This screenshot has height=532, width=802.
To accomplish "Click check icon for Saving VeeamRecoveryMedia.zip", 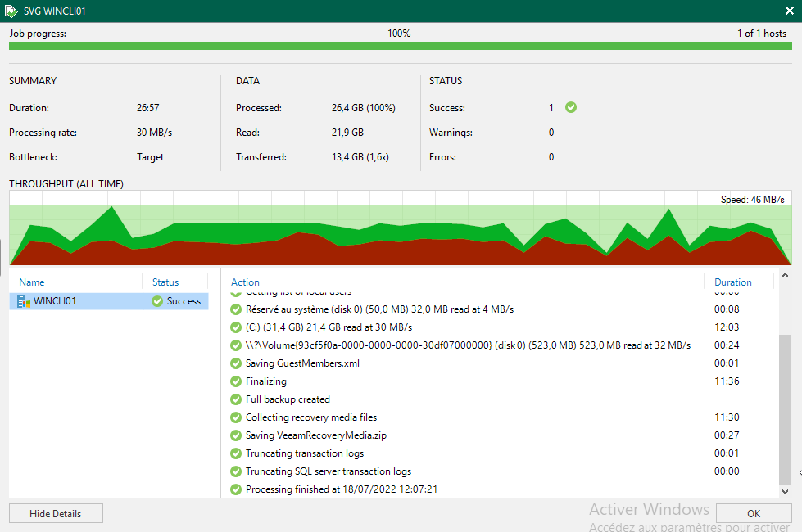I will tap(236, 435).
